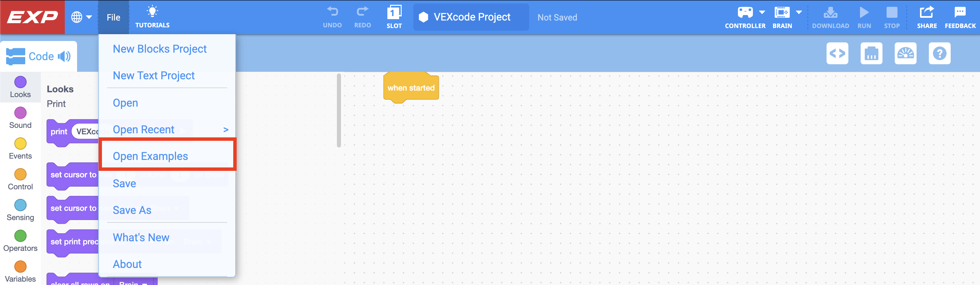This screenshot has height=285, width=980.
Task: Open the Slot selector icon
Action: click(395, 13)
